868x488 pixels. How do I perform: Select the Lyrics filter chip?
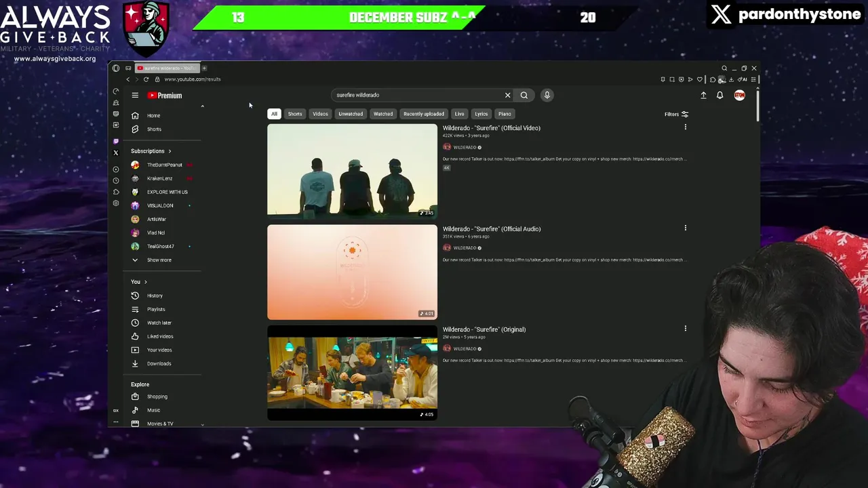click(481, 114)
